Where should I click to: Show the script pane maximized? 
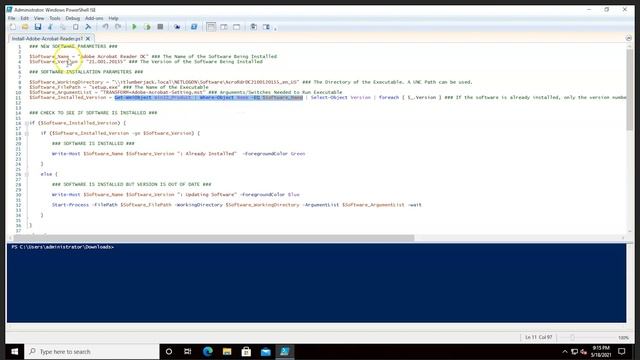pos(236,27)
